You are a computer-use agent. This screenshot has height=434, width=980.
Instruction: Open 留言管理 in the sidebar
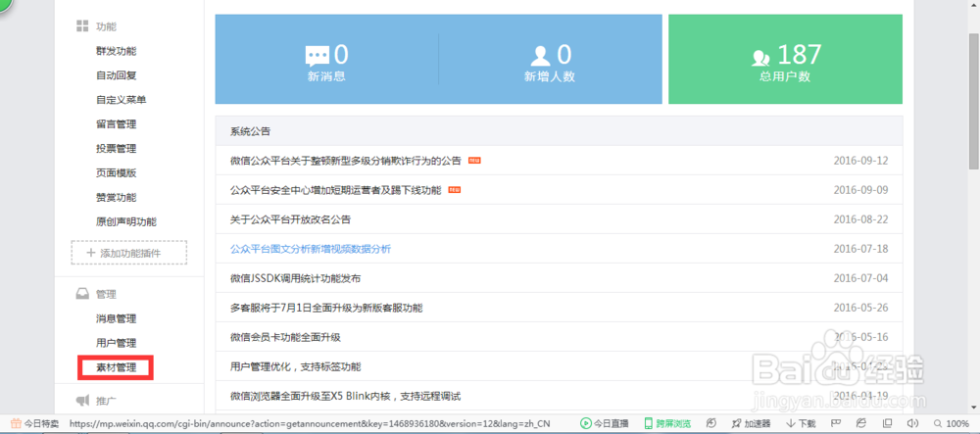pyautogui.click(x=117, y=124)
